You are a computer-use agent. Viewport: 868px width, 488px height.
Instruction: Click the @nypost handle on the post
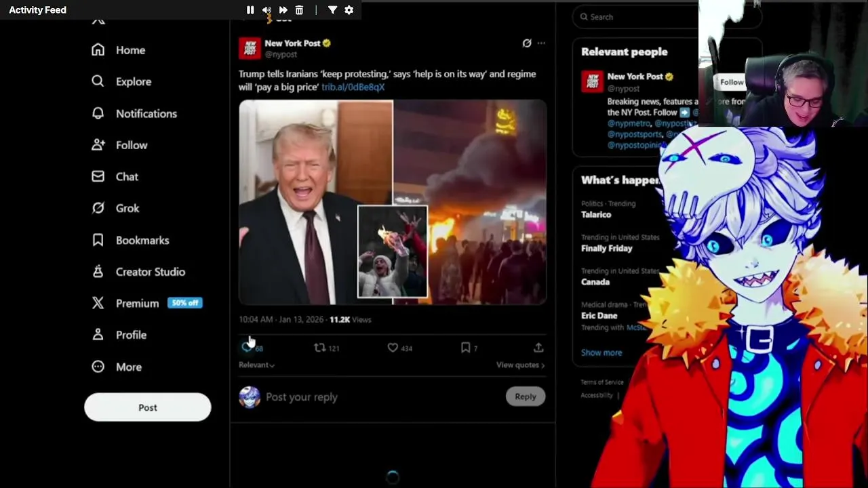tap(281, 54)
